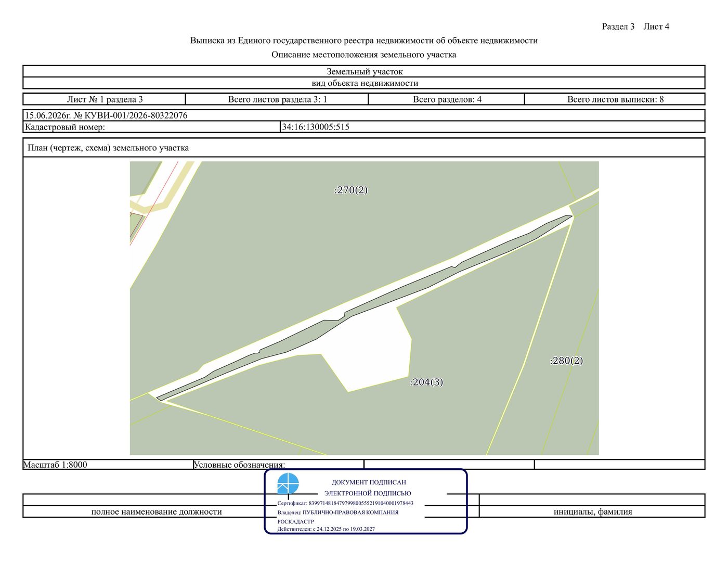Click the 'Всего листов выписки: 8' cell
The image size is (728, 563).
pos(615,99)
